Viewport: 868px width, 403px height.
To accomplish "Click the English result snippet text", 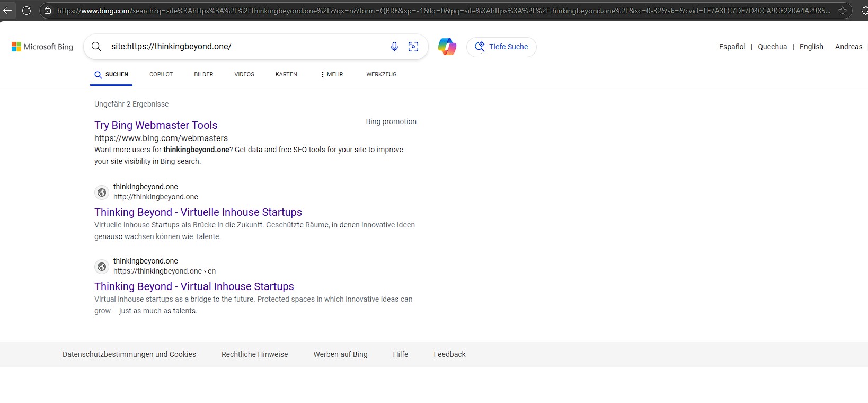I will 253,305.
